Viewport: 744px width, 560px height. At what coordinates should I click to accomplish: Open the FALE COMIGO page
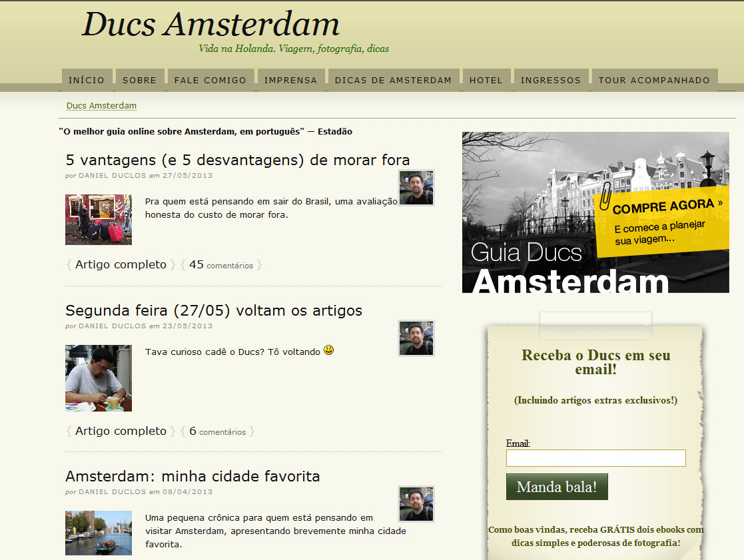(x=210, y=80)
